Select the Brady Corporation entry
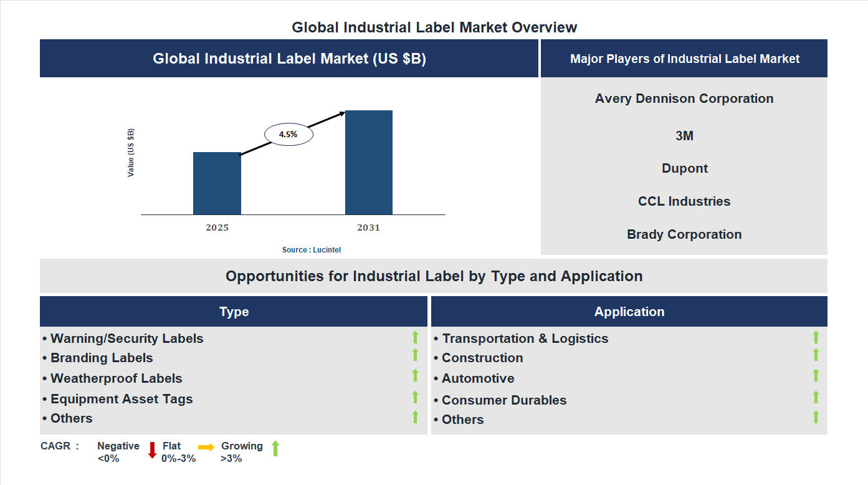The height and width of the screenshot is (485, 868). [x=684, y=234]
